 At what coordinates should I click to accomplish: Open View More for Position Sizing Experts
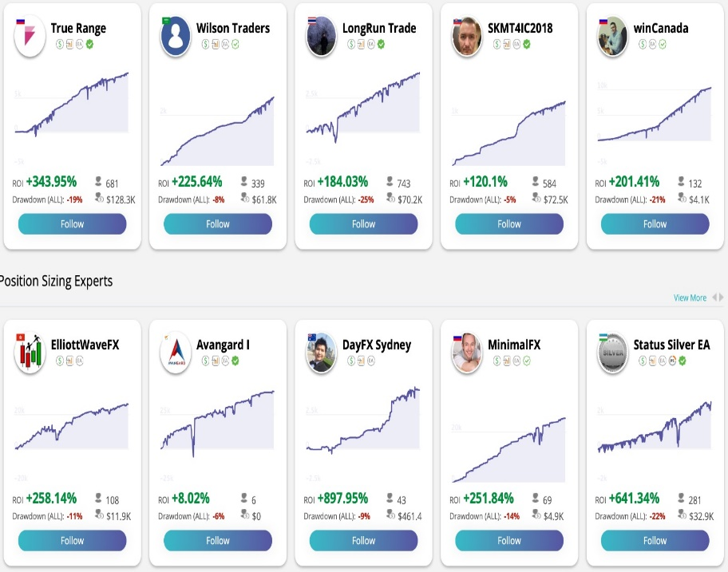coord(690,298)
